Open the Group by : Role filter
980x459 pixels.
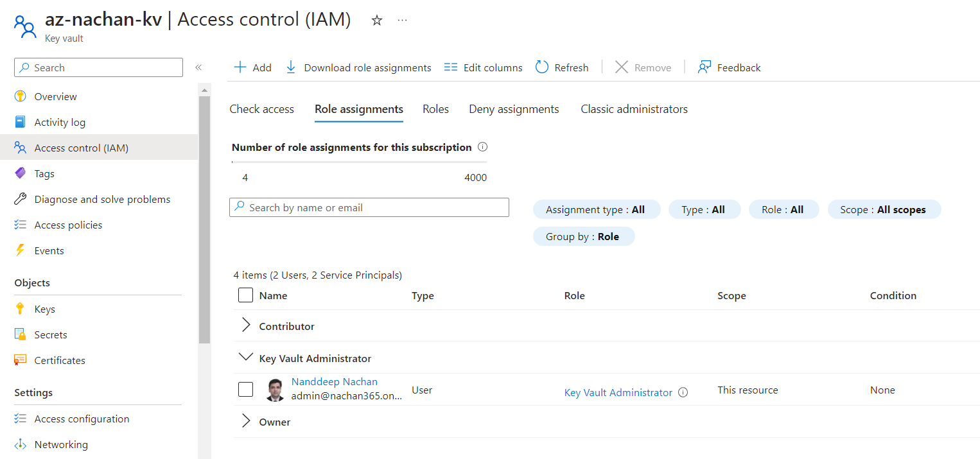point(583,236)
